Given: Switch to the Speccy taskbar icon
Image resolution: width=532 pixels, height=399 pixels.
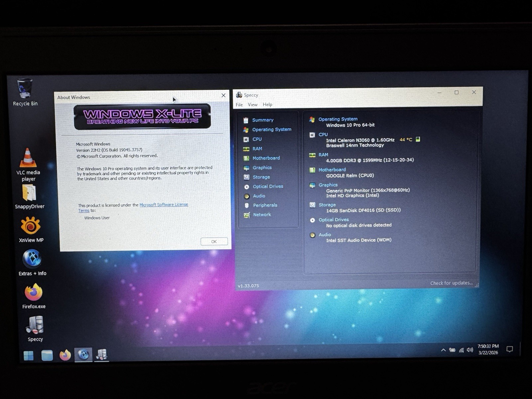Looking at the screenshot, I should [101, 355].
